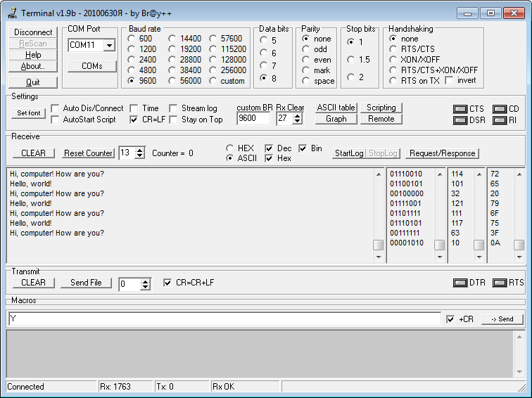Clear the Transmit window
Viewport: 532px width, 398px height.
[33, 283]
